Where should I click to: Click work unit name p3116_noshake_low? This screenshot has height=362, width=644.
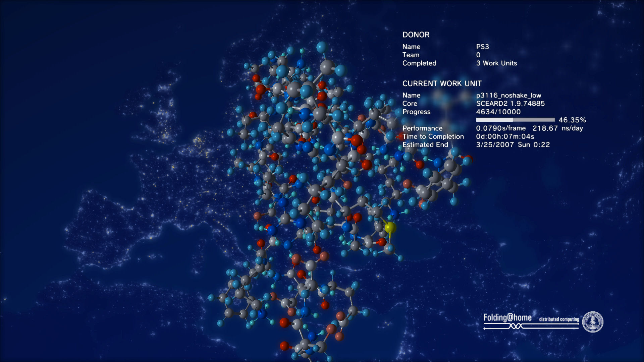click(x=508, y=95)
